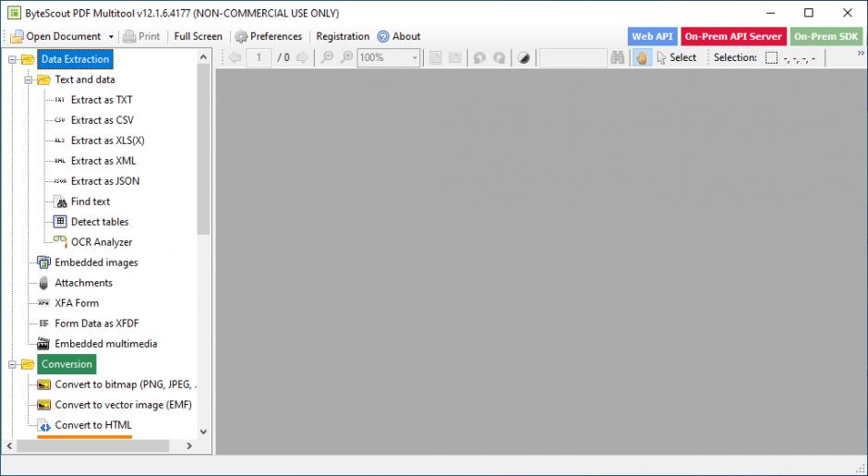Open the zoom level 100% dropdown

click(415, 57)
